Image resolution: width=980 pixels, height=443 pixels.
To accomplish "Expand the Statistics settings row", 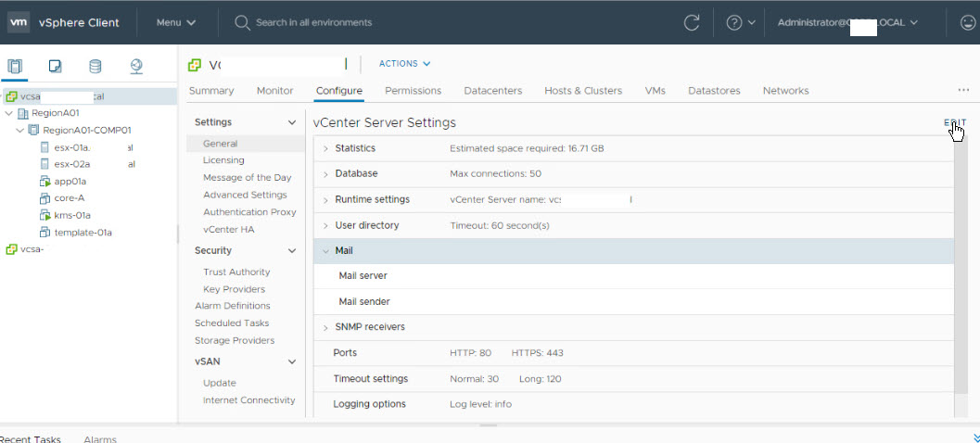I will [x=325, y=148].
